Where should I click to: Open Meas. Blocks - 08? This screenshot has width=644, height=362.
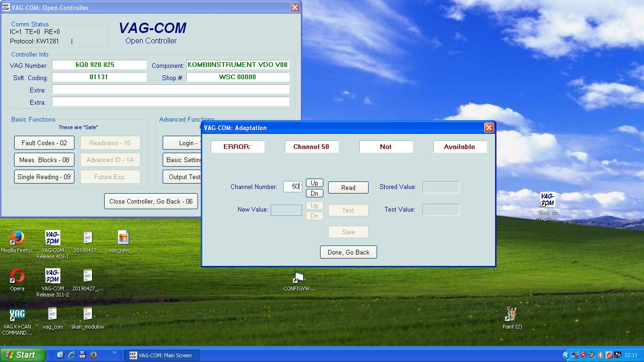point(44,160)
